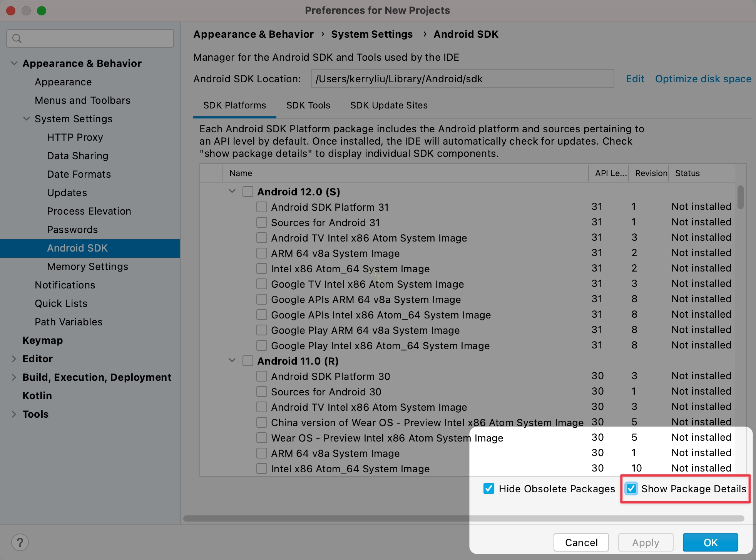Click the OK button
The image size is (756, 560).
point(710,542)
